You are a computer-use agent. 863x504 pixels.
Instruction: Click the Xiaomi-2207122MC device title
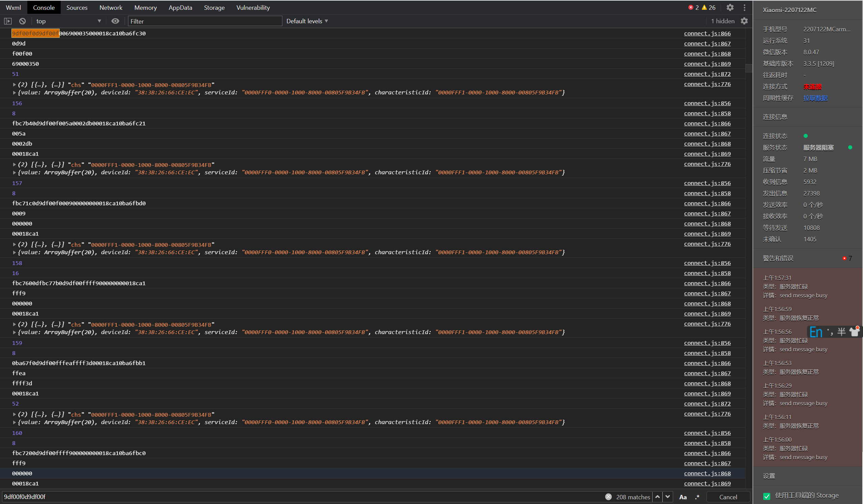[789, 10]
